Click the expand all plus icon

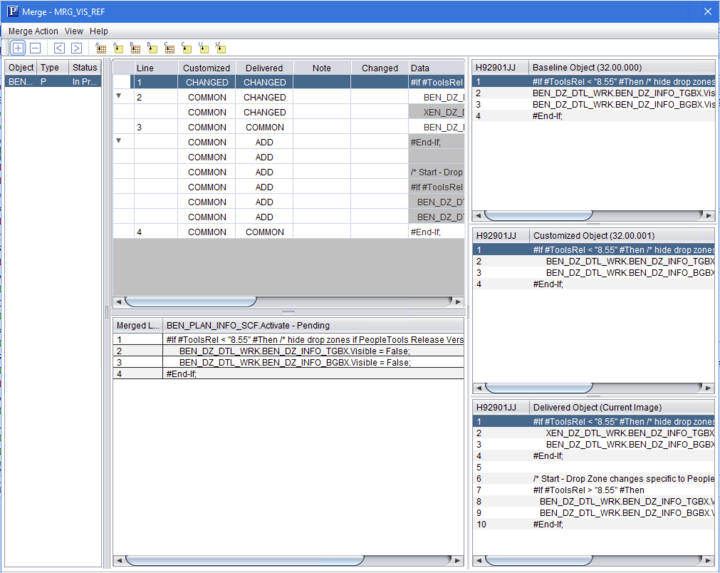[x=18, y=48]
